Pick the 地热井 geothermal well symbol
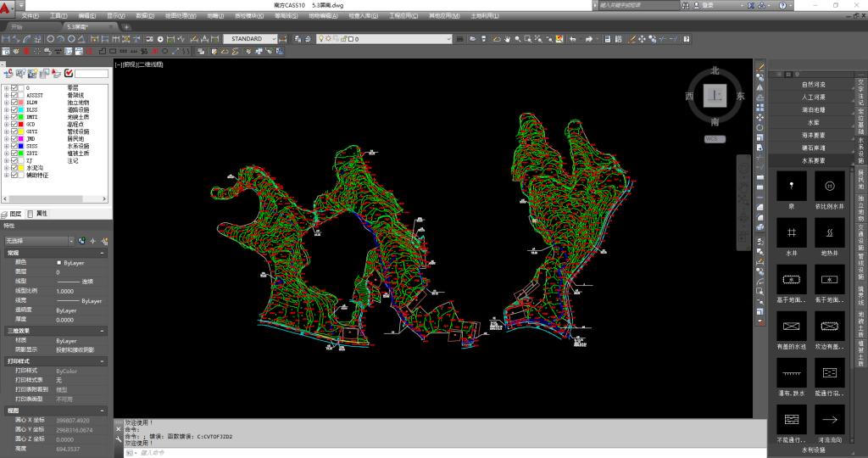The image size is (868, 458). (x=829, y=232)
